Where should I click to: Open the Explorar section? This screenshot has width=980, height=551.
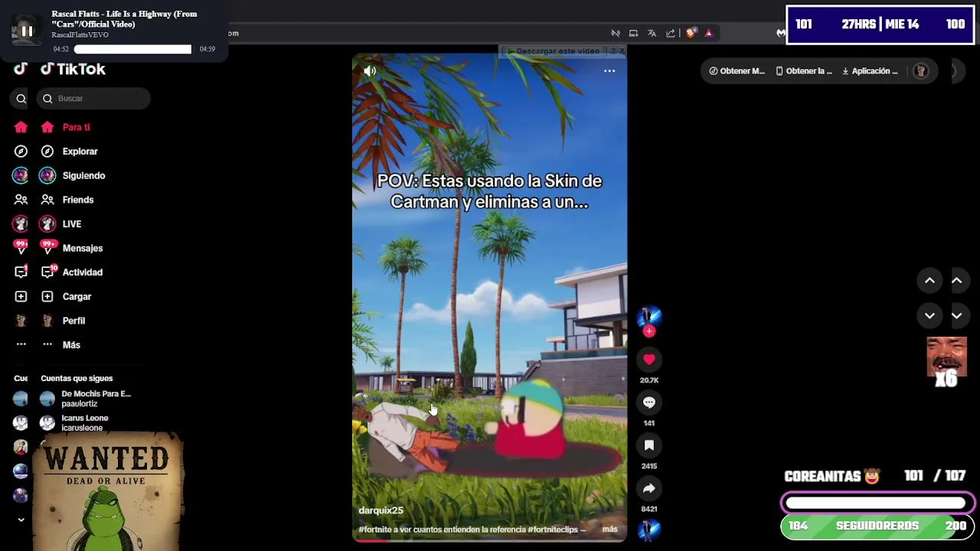80,152
